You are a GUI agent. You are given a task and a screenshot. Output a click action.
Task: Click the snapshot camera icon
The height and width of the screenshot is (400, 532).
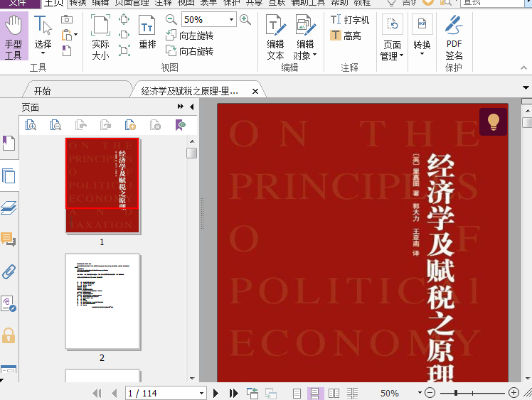click(67, 19)
